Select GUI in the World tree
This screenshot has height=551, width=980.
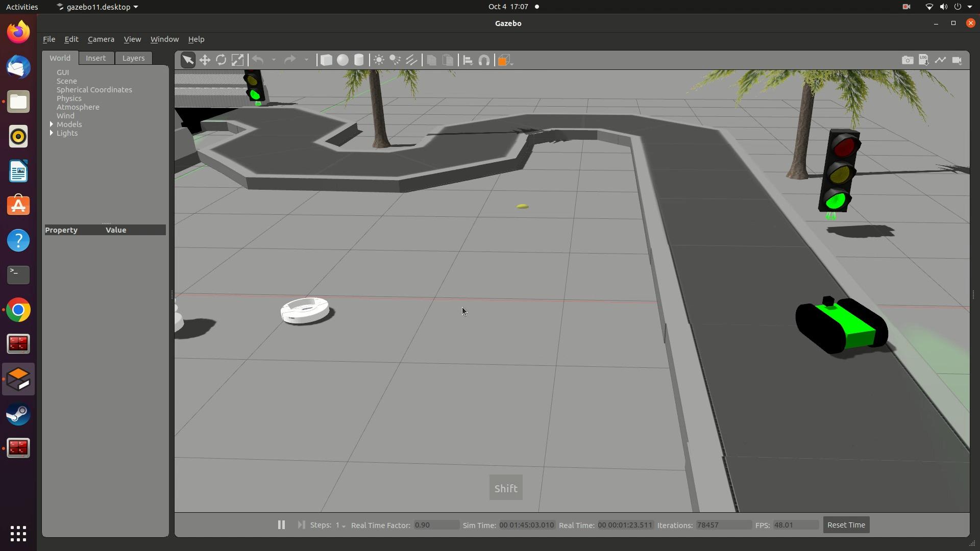tap(63, 72)
